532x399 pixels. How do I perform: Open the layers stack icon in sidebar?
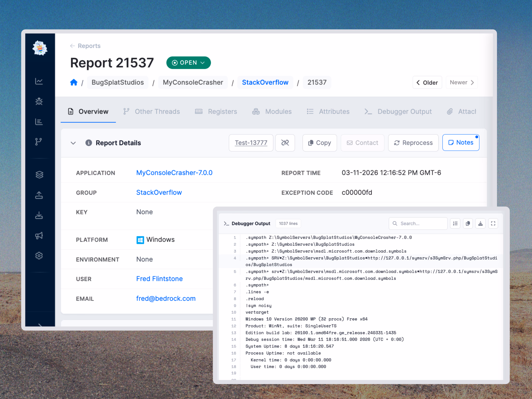(x=39, y=175)
